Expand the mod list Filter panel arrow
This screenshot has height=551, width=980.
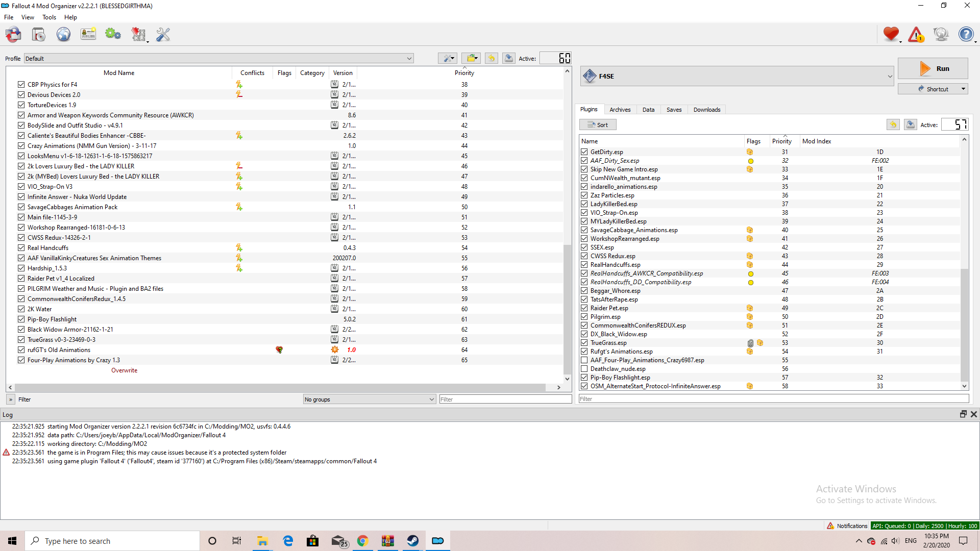[x=11, y=399]
